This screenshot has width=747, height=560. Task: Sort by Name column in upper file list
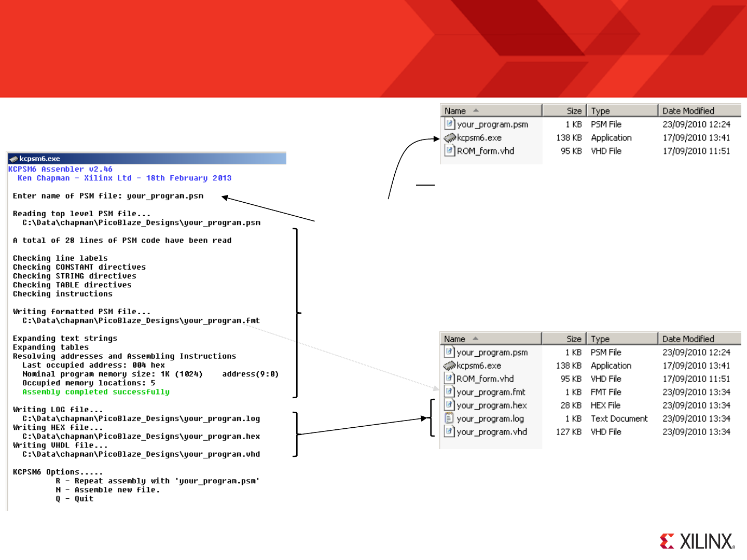coord(491,110)
